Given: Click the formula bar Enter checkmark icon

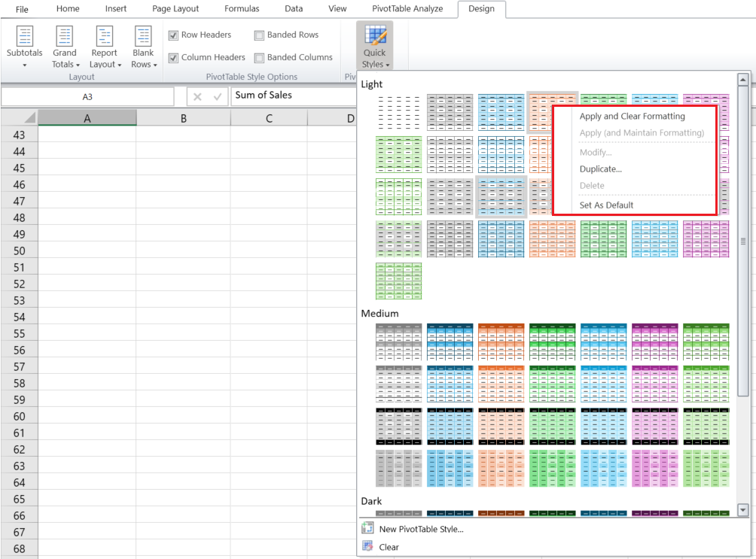Looking at the screenshot, I should (x=218, y=97).
